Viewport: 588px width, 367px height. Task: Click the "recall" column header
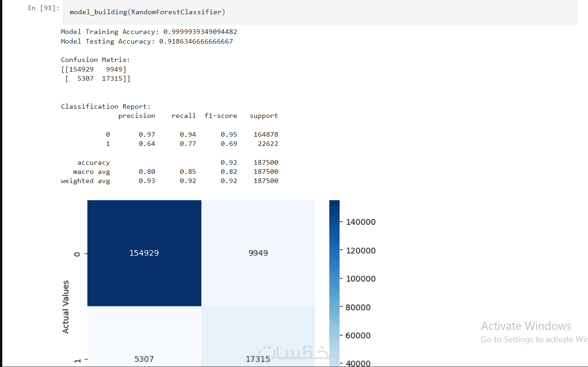coord(184,116)
